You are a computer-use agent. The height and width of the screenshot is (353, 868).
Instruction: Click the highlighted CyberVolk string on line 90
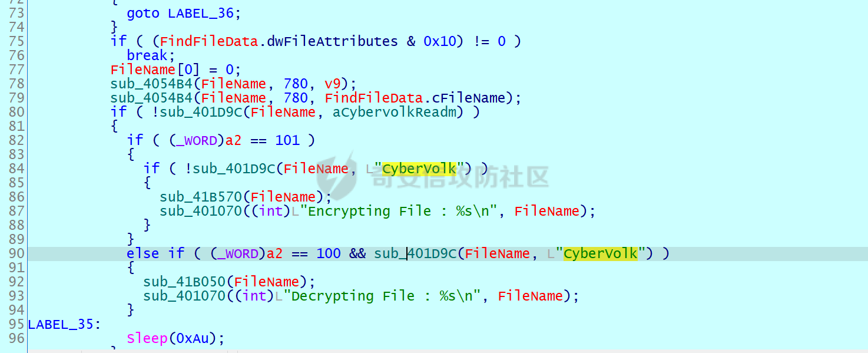(x=601, y=253)
